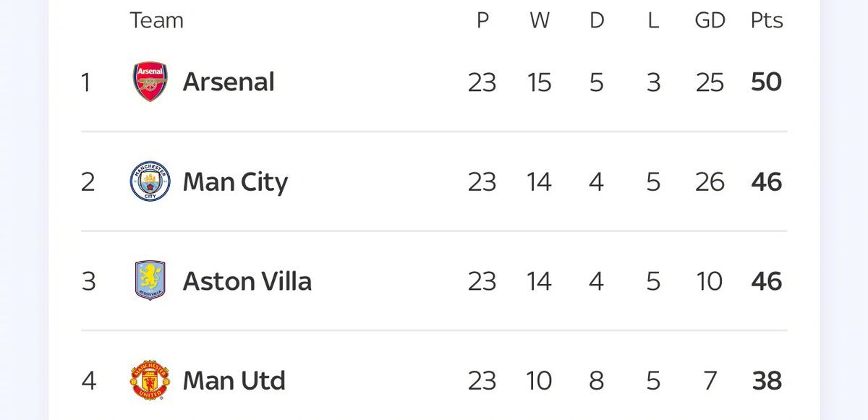Click the W column header
Image resolution: width=868 pixels, height=420 pixels.
[x=540, y=20]
